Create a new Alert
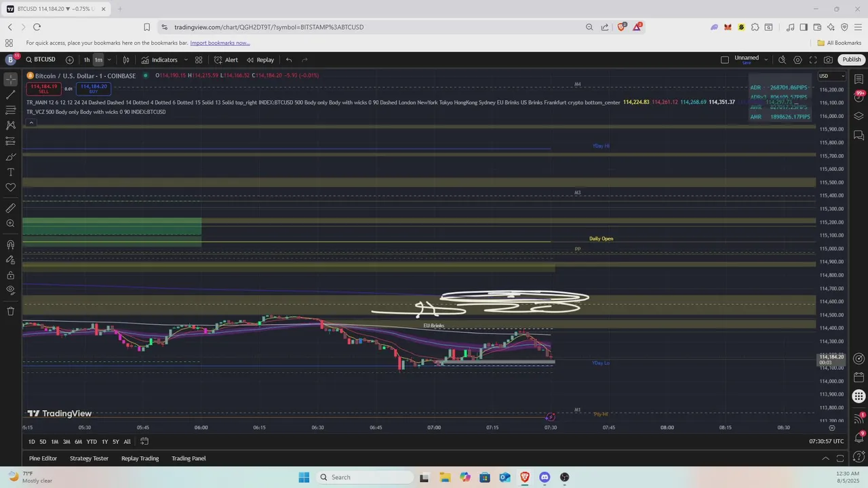Image resolution: width=868 pixels, height=488 pixels. pyautogui.click(x=226, y=60)
